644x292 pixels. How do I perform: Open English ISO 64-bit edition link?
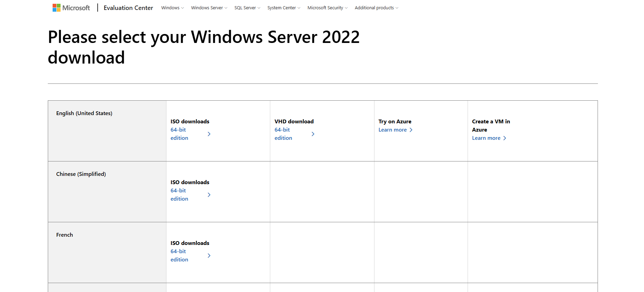(179, 134)
